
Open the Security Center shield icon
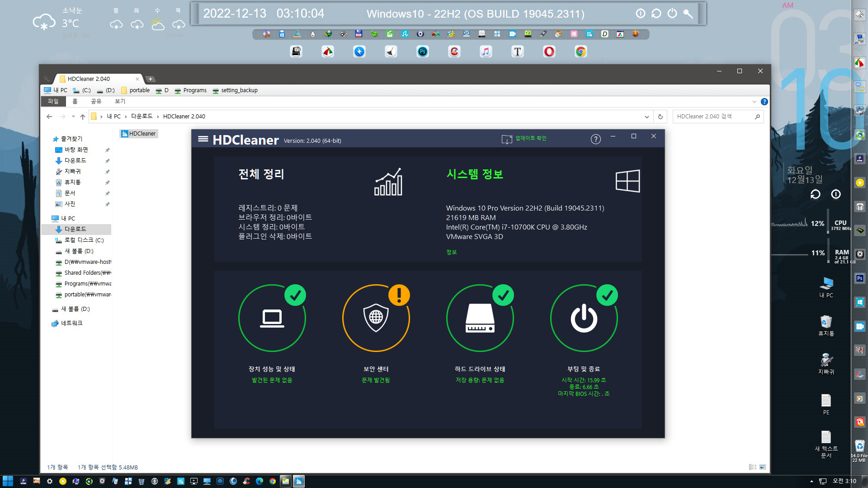(376, 318)
